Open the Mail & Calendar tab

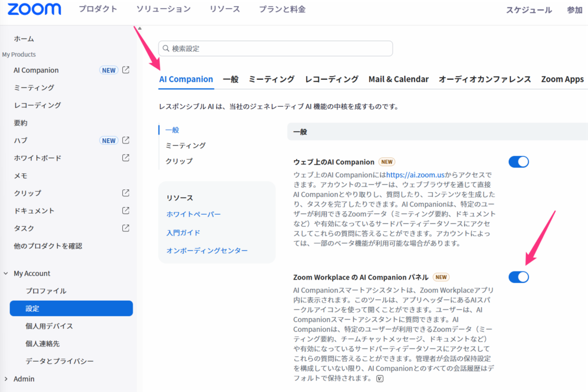399,79
